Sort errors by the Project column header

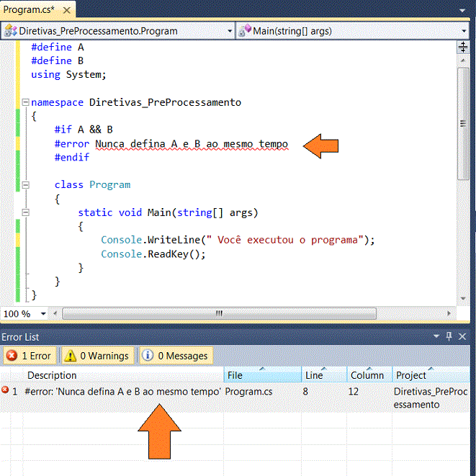click(431, 375)
